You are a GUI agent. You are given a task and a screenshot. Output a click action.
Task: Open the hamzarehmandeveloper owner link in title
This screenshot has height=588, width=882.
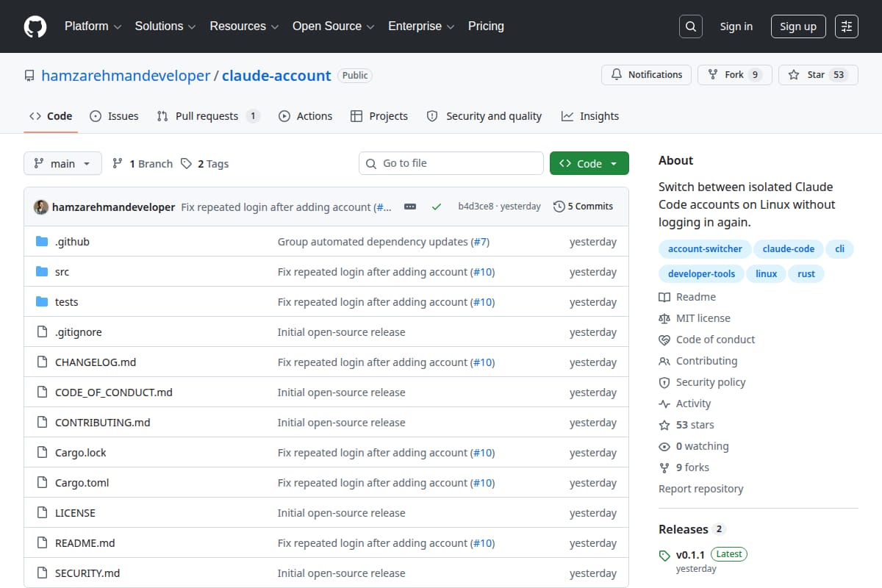[x=126, y=76]
